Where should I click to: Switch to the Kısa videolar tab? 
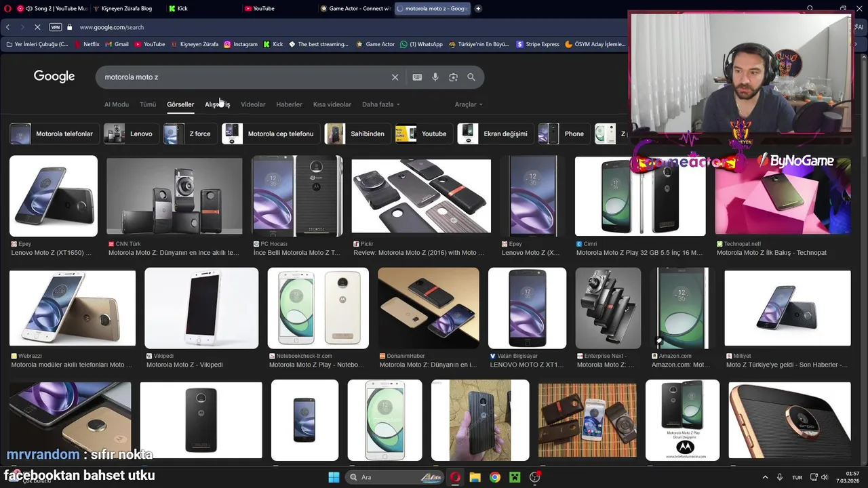[x=332, y=104]
